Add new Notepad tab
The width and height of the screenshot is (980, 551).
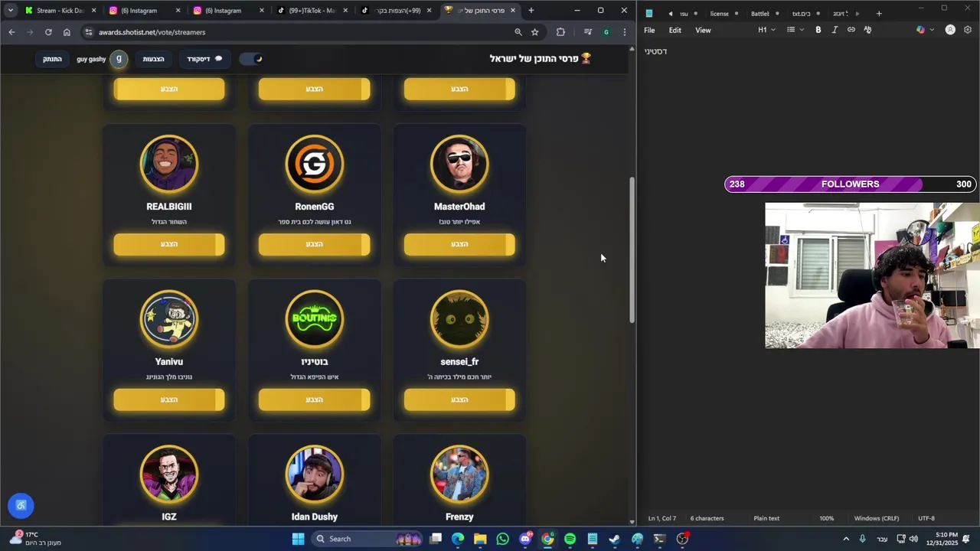[x=879, y=14]
